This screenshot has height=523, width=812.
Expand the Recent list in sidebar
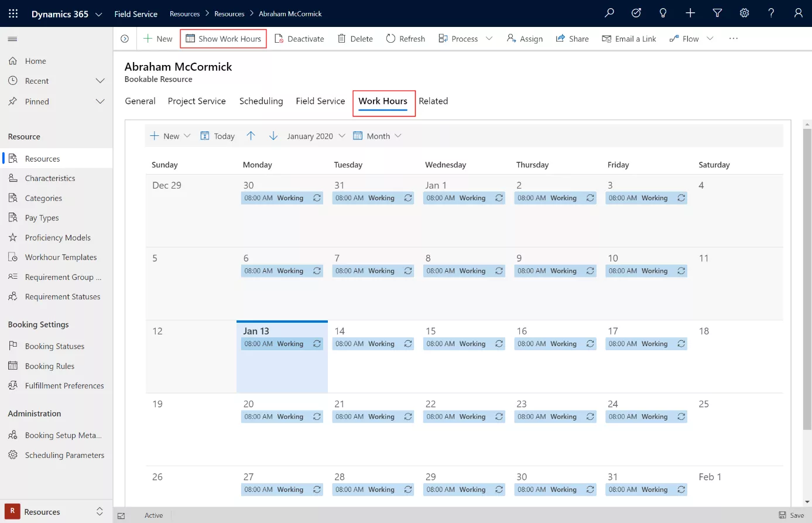pos(100,81)
